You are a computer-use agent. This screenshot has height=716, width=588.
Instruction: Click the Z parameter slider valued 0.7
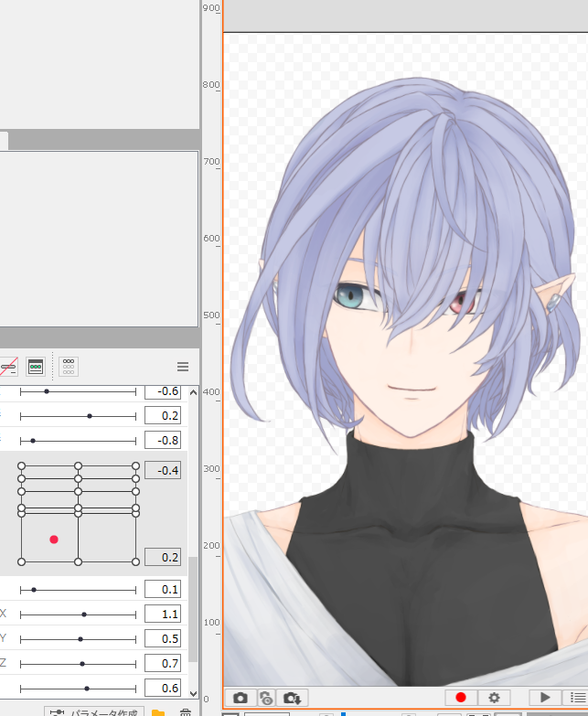click(78, 664)
